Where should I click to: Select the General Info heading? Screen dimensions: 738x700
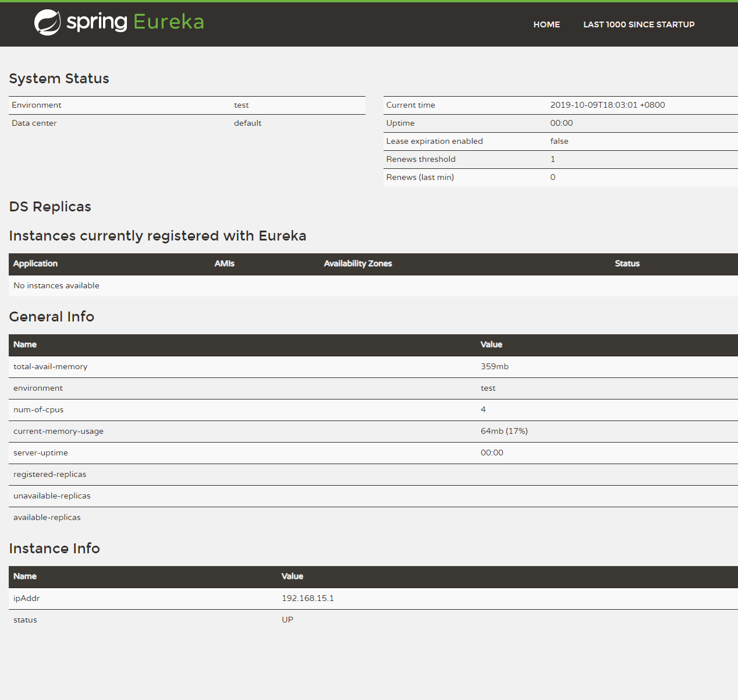[x=51, y=317]
